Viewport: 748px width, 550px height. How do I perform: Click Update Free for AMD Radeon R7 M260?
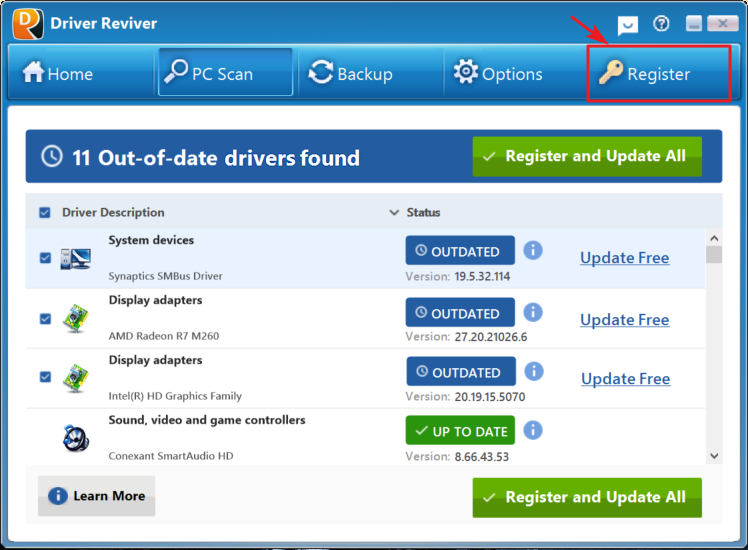pos(624,320)
